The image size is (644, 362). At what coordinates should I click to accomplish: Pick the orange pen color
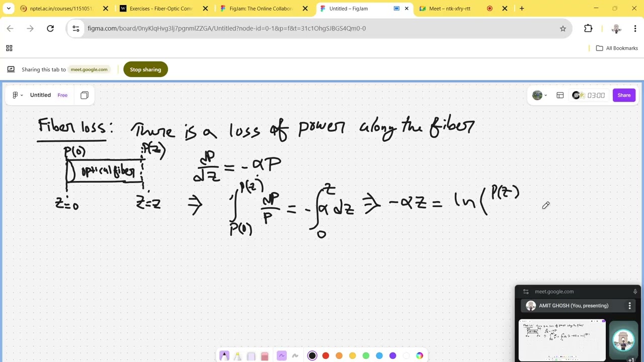339,355
